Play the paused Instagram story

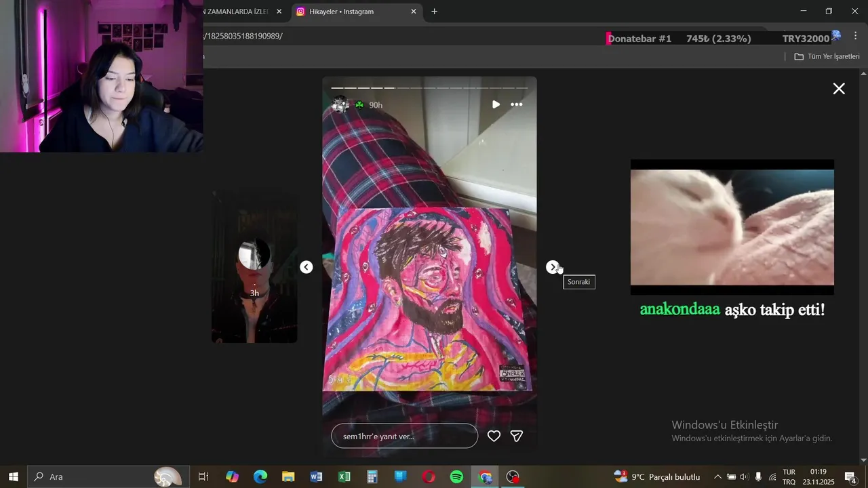(x=496, y=104)
